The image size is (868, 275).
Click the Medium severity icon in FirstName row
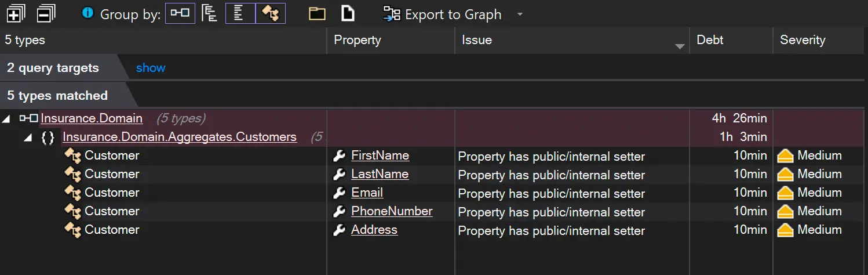[x=785, y=156]
